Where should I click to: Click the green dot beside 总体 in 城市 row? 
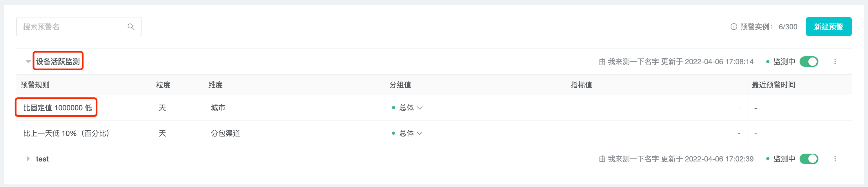click(x=394, y=108)
